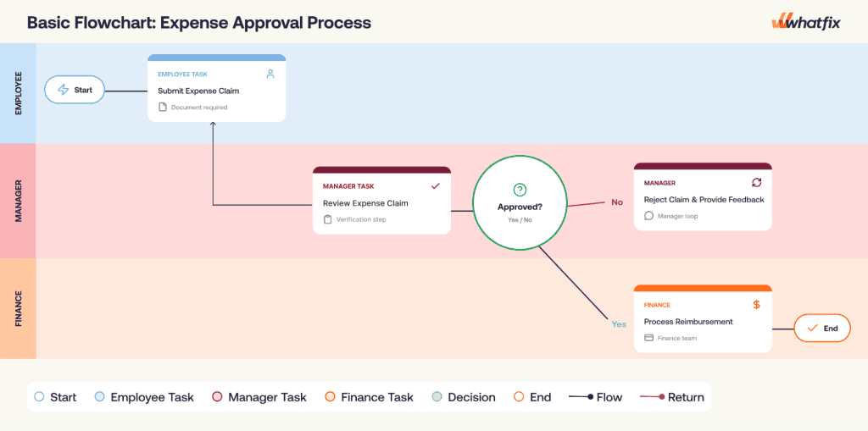Click the Submit Expense Claim card title

pyautogui.click(x=198, y=91)
